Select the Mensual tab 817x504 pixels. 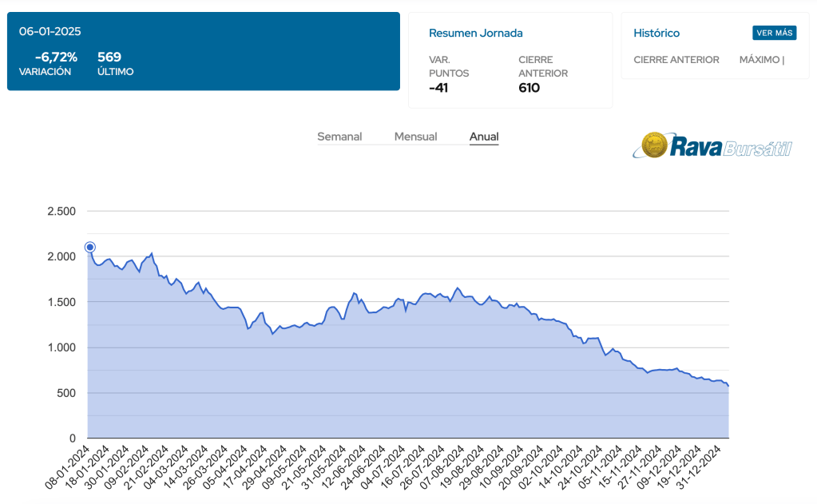click(x=415, y=137)
